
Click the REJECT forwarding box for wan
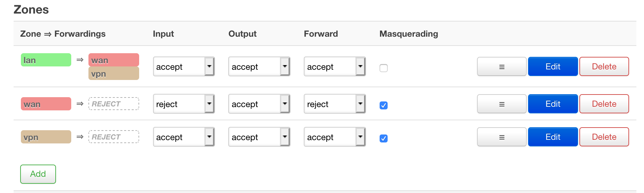[114, 104]
